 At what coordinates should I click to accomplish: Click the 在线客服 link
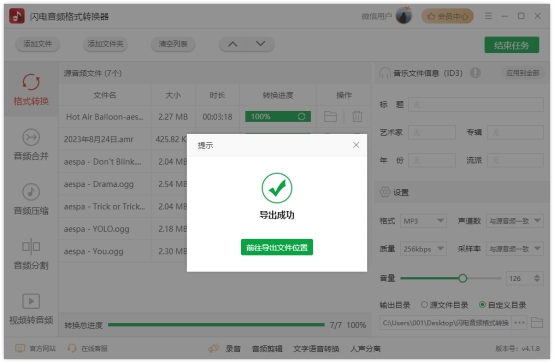(x=88, y=349)
